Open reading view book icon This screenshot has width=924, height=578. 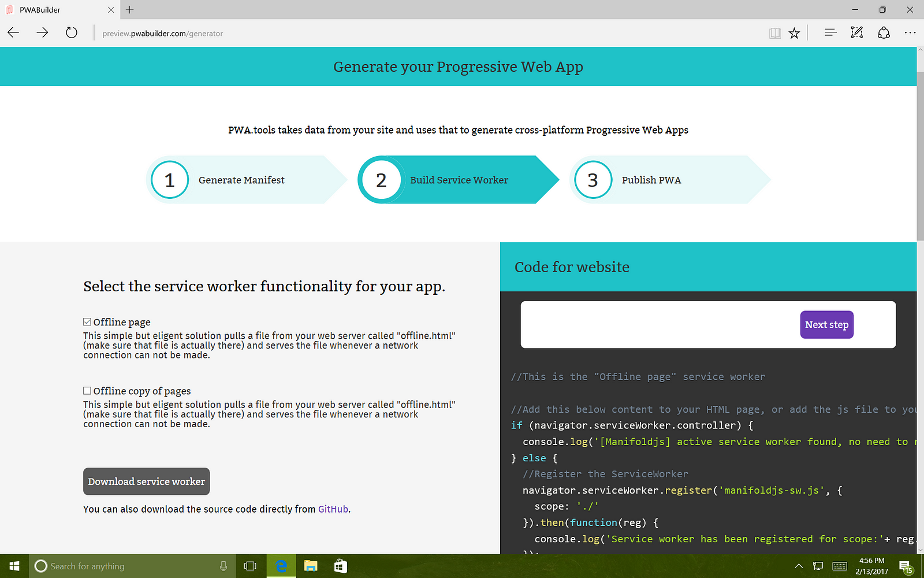[775, 33]
